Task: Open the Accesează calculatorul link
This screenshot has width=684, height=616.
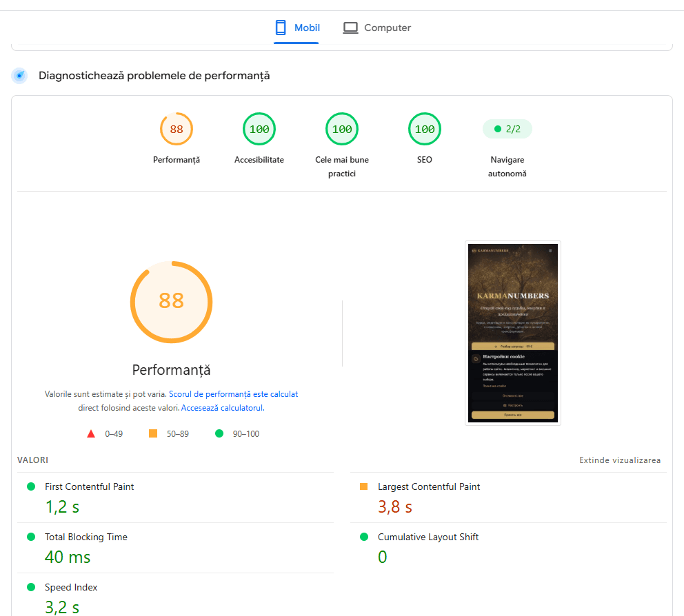Action: 223,408
